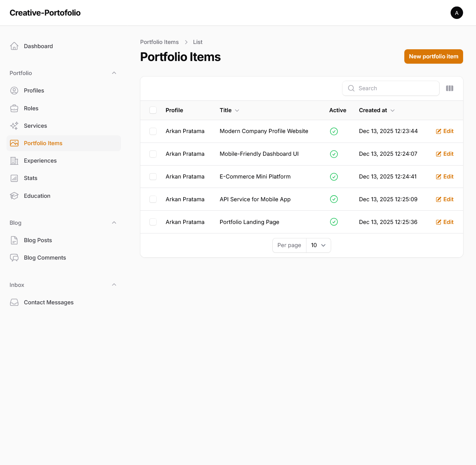476x465 pixels.
Task: Open the Per page dropdown
Action: tap(318, 245)
